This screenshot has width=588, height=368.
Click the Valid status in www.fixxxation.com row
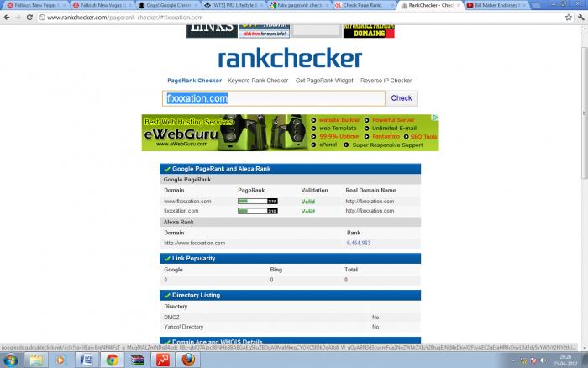[308, 202]
